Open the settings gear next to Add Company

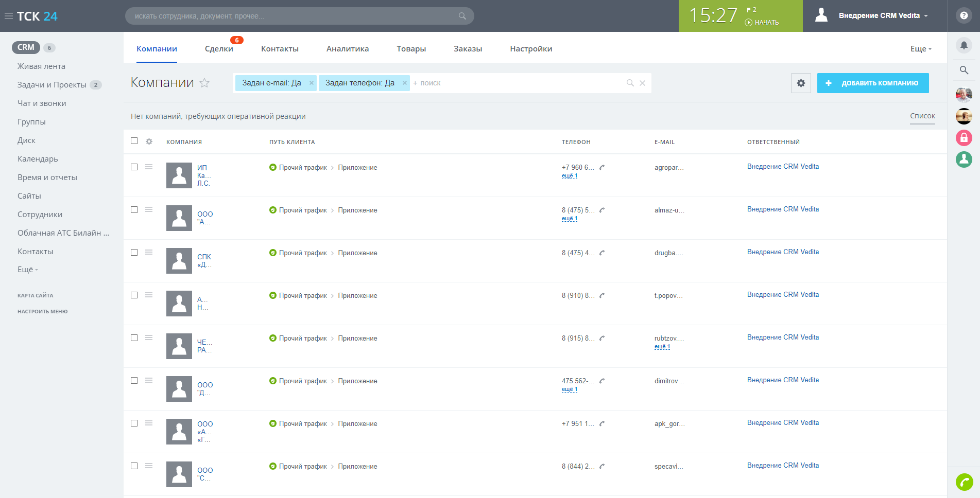pos(801,83)
